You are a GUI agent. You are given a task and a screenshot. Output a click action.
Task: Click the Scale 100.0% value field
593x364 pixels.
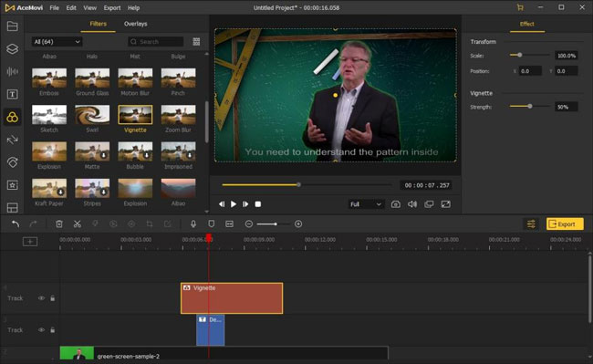point(567,56)
